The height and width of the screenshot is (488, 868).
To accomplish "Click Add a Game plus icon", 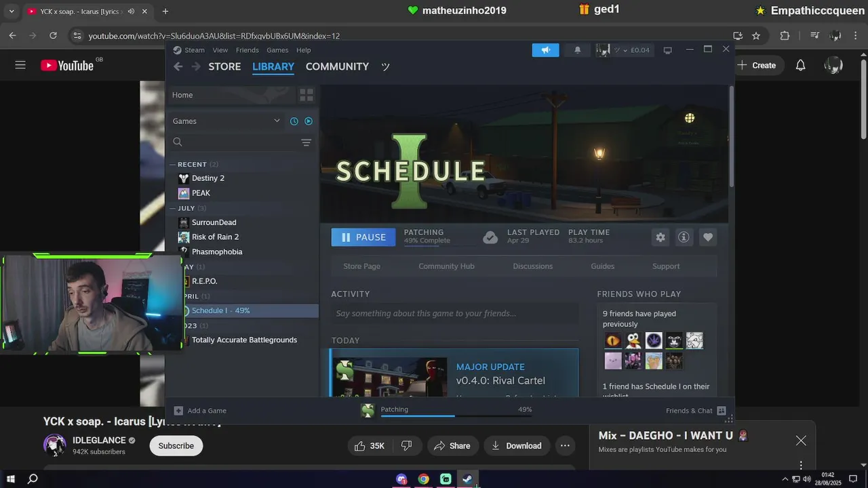I will tap(178, 411).
